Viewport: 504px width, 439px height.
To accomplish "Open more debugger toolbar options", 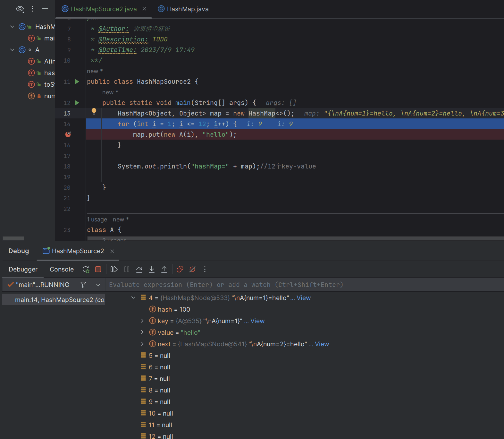I will click(205, 270).
